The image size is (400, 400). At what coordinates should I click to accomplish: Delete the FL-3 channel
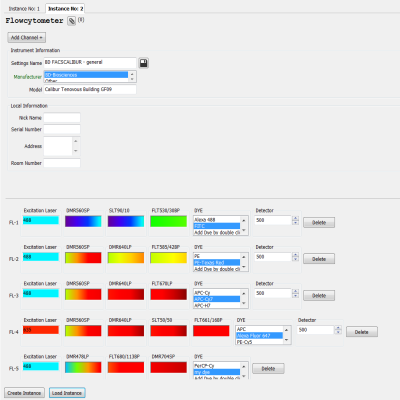coord(319,295)
